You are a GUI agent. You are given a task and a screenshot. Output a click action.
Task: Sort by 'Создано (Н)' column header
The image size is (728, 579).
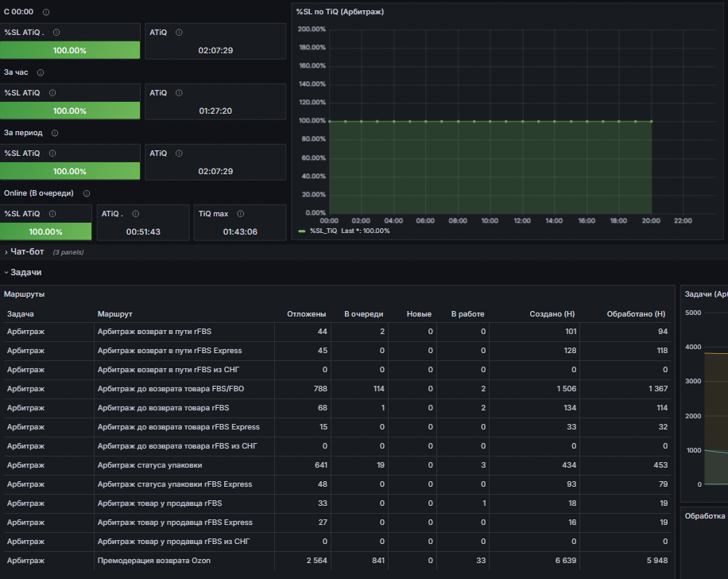pyautogui.click(x=552, y=314)
